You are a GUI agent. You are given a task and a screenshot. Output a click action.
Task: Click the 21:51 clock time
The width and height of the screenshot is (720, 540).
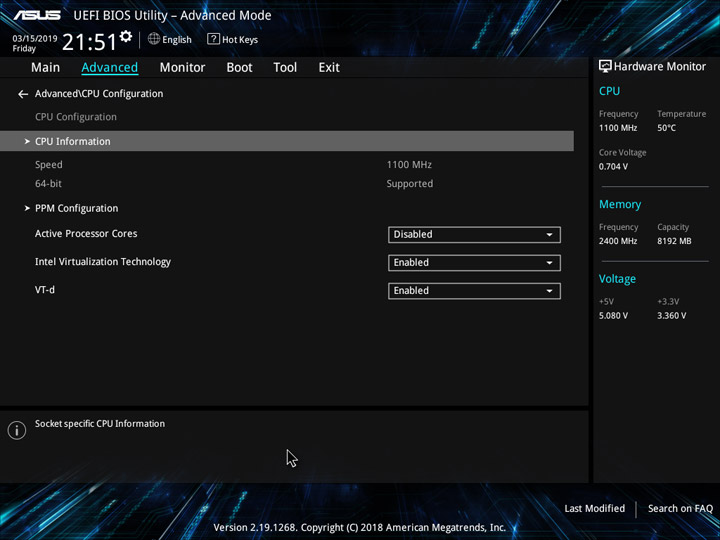(90, 42)
